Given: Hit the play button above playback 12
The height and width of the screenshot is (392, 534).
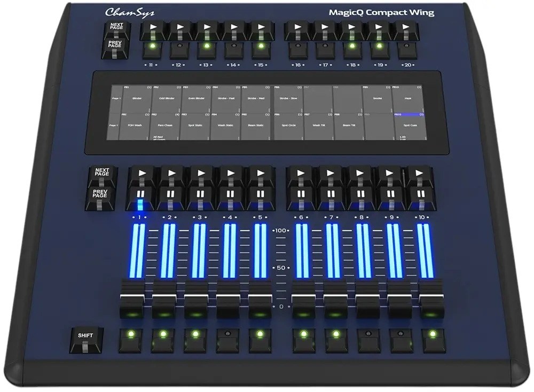Looking at the screenshot, I should coord(179,31).
